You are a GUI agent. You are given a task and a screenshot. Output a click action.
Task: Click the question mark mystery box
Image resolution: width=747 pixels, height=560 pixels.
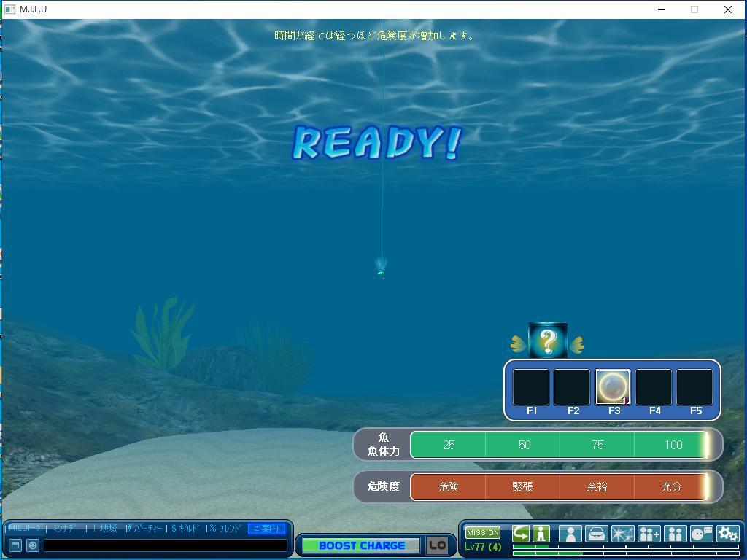(x=548, y=341)
